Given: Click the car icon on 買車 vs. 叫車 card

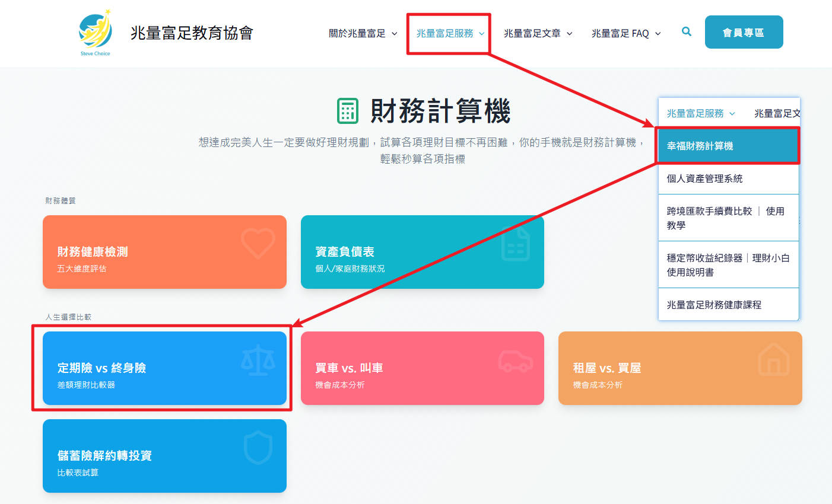Looking at the screenshot, I should pos(516,360).
